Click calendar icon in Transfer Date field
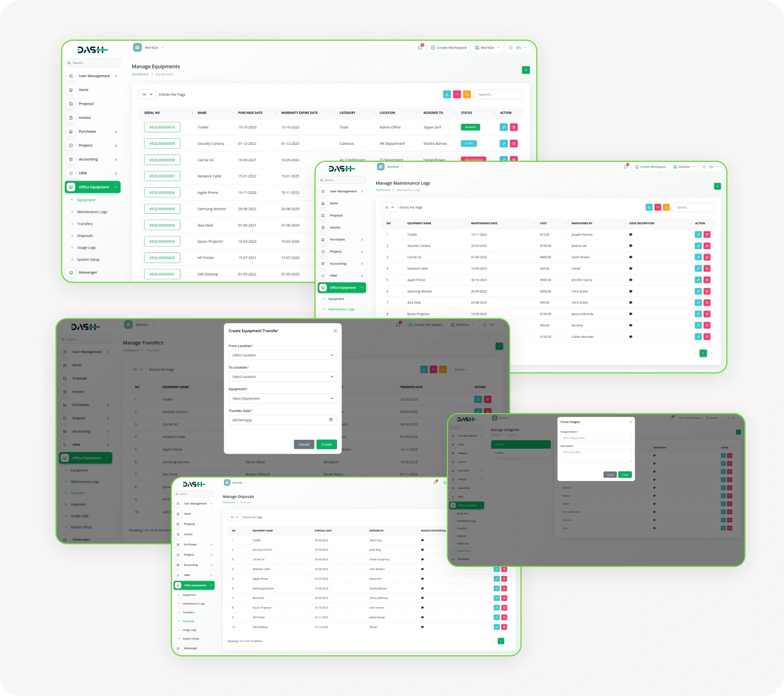Viewport: 784px width, 696px height. click(331, 420)
